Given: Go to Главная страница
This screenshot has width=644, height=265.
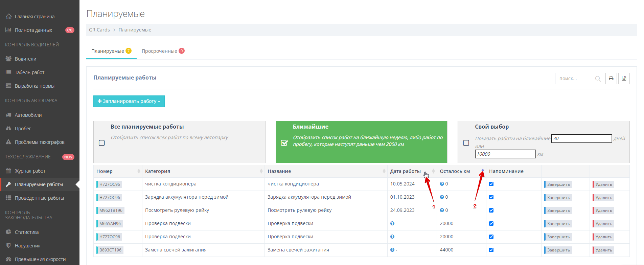Looking at the screenshot, I should (x=34, y=17).
